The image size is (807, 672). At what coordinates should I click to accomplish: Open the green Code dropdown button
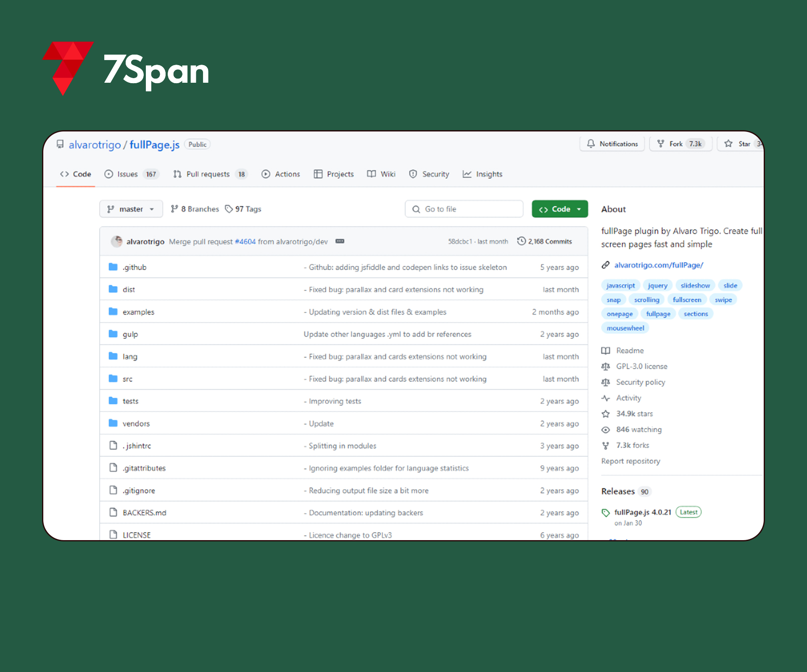(560, 209)
